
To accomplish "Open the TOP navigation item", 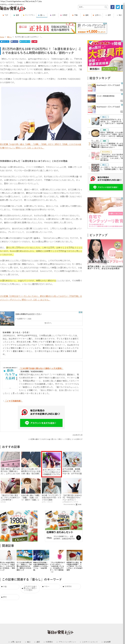I will 5,15.
